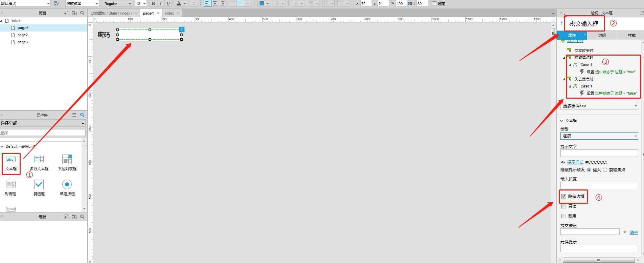This screenshot has height=263, width=644.
Task: Open the page notes icon in the Inspector header
Action: 642,13
